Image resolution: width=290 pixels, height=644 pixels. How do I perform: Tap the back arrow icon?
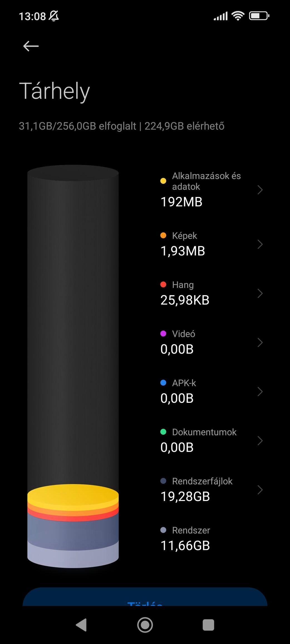coord(31,46)
